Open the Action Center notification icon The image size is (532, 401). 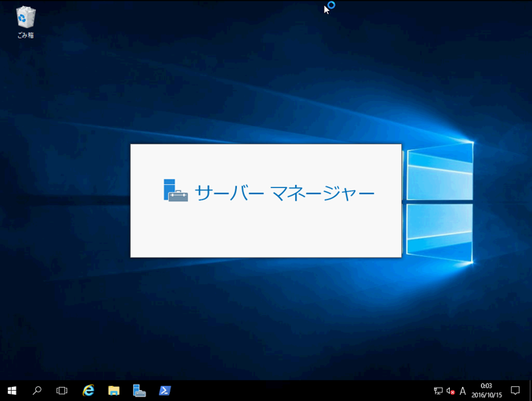[x=515, y=391]
